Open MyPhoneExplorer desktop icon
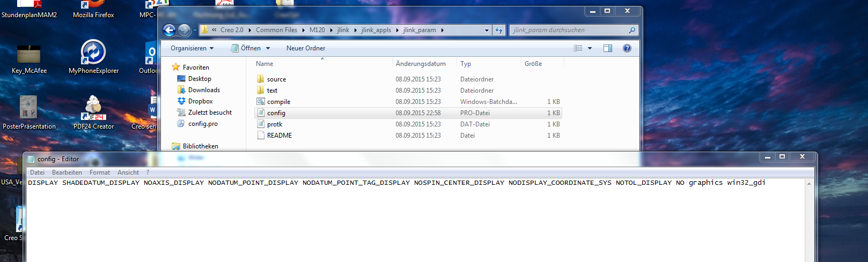The width and height of the screenshot is (868, 262). [93, 57]
